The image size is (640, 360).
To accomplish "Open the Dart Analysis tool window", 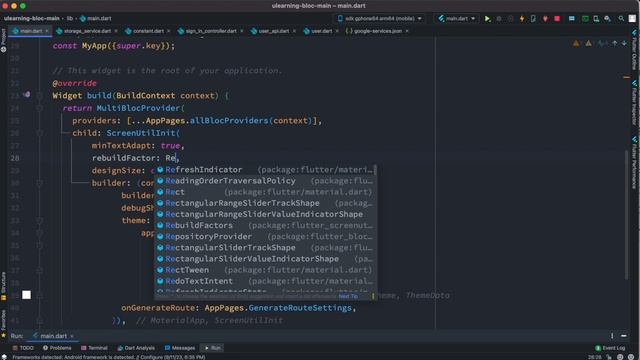I will pos(136,348).
